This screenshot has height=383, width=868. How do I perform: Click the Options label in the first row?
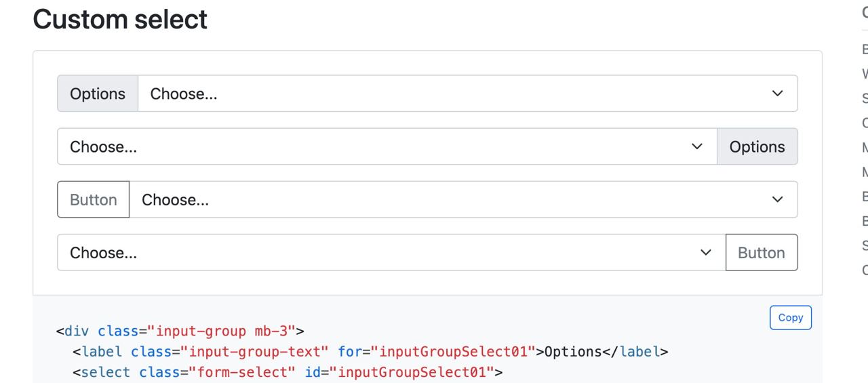click(x=98, y=94)
